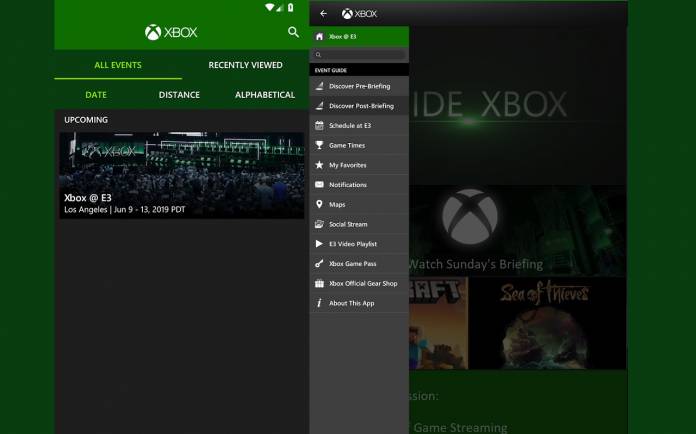Click the UPCOMING section heading
Image resolution: width=696 pixels, height=434 pixels.
point(86,120)
